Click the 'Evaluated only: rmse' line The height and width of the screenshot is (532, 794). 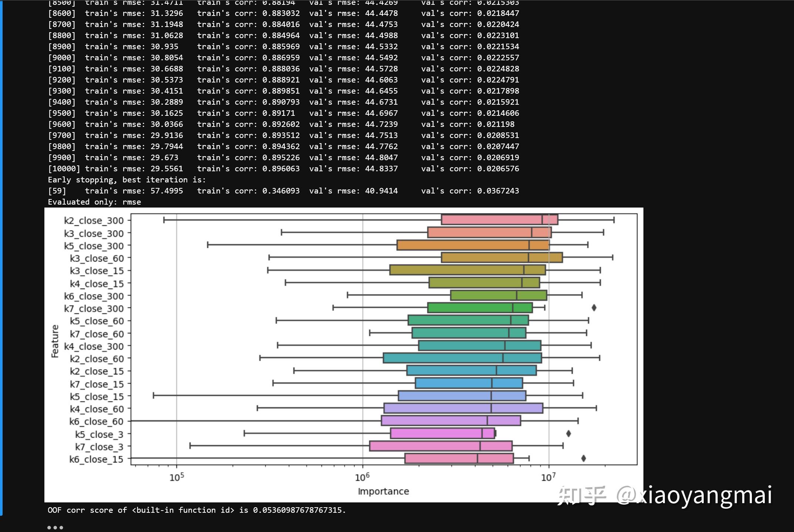point(94,202)
